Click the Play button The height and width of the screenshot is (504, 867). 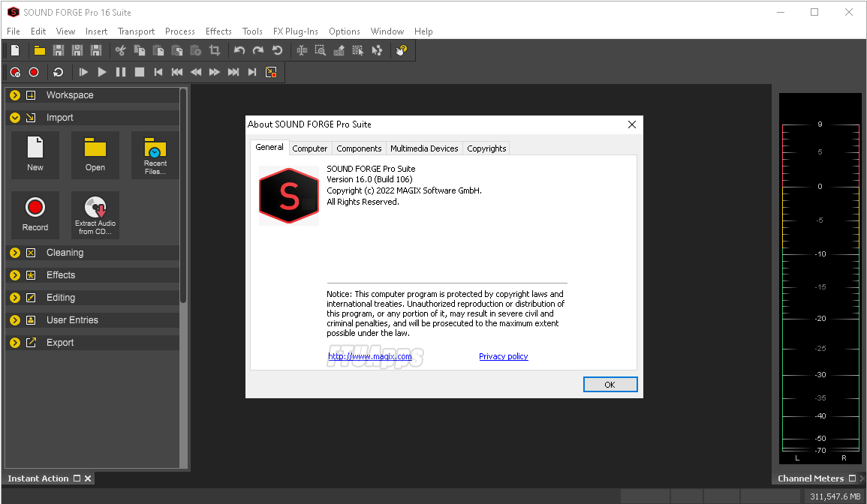(x=102, y=72)
